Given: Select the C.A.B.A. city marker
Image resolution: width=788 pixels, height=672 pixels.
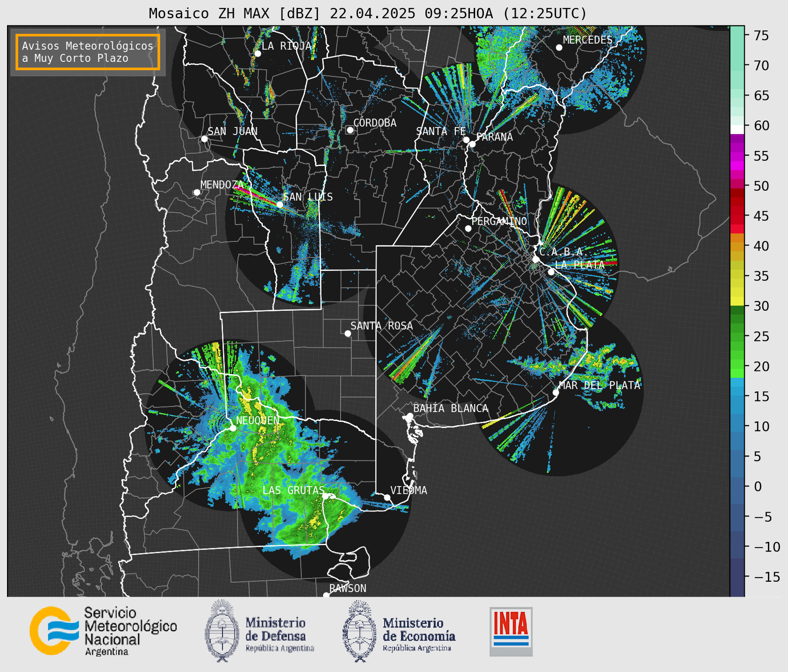Looking at the screenshot, I should (536, 259).
